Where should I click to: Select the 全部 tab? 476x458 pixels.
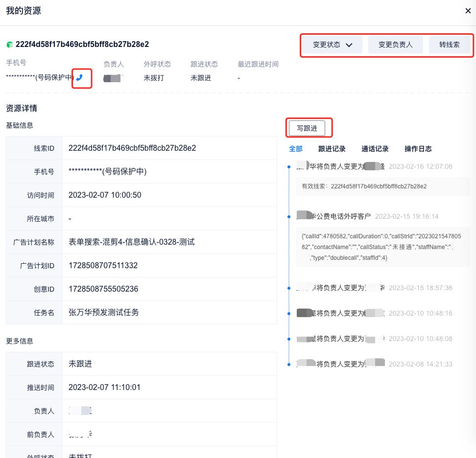click(296, 149)
